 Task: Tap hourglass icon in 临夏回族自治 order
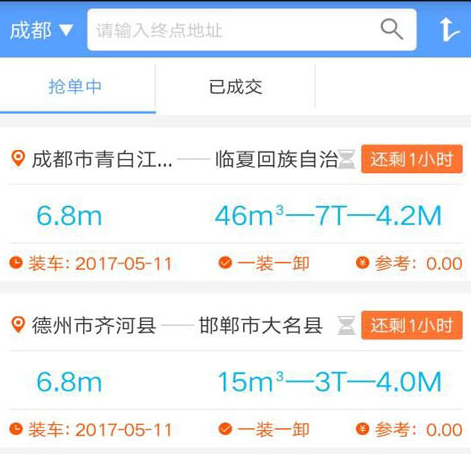click(346, 159)
